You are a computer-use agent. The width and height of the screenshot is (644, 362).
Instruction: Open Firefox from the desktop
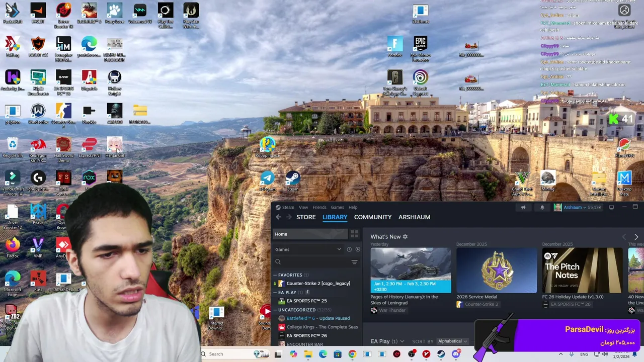point(13,247)
